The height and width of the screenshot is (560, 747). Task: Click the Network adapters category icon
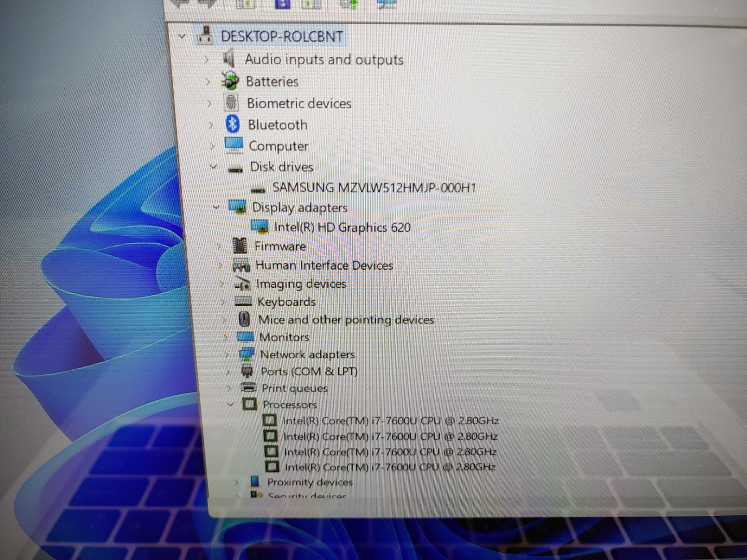[x=246, y=354]
